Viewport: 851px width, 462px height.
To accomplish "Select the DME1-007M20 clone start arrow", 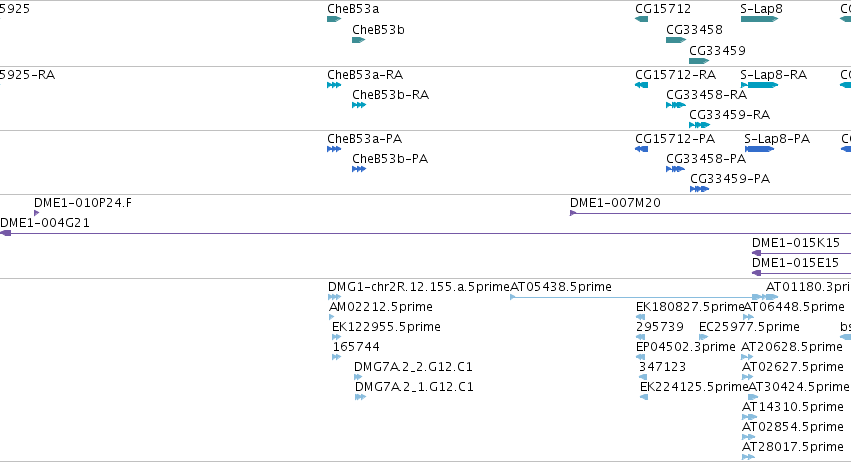I will tap(573, 213).
